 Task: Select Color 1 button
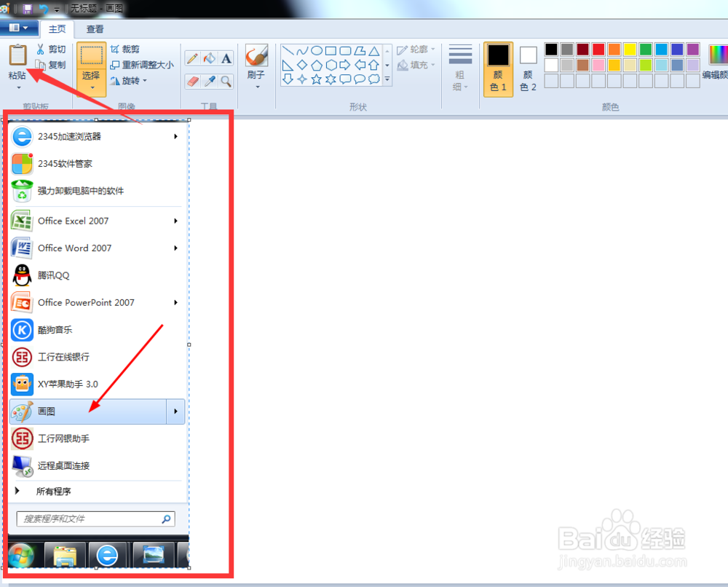[498, 69]
